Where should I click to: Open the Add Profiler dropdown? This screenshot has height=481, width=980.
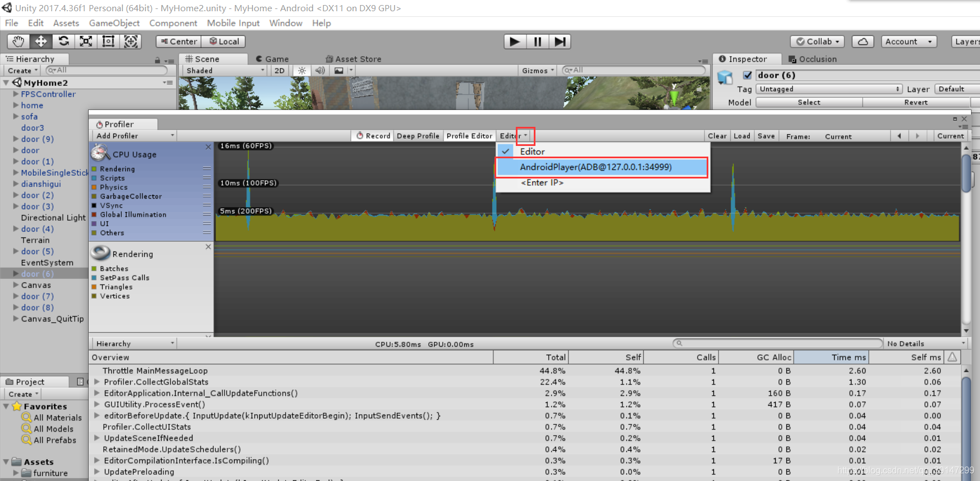[x=134, y=136]
